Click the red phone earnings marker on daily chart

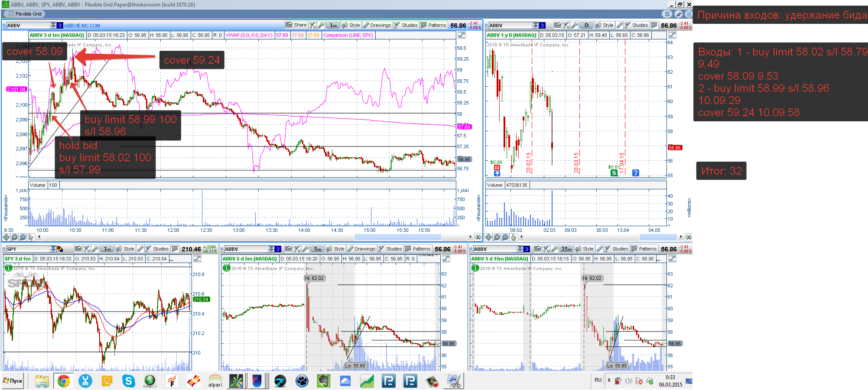click(x=497, y=167)
